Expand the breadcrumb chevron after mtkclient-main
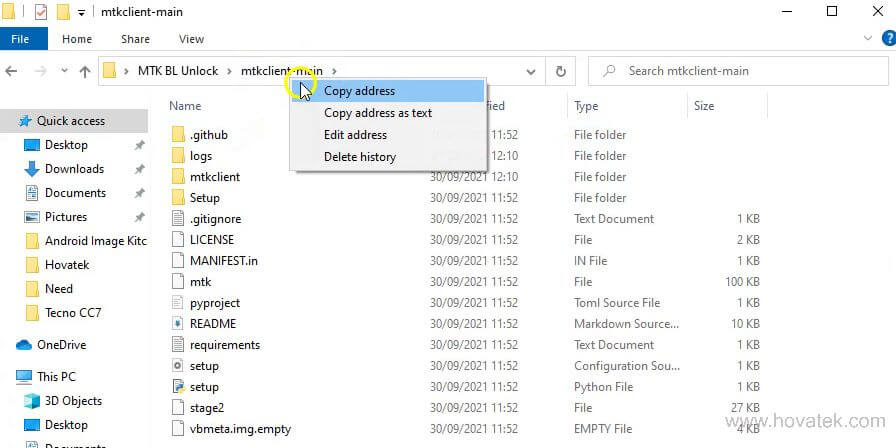896x448 pixels. [335, 71]
